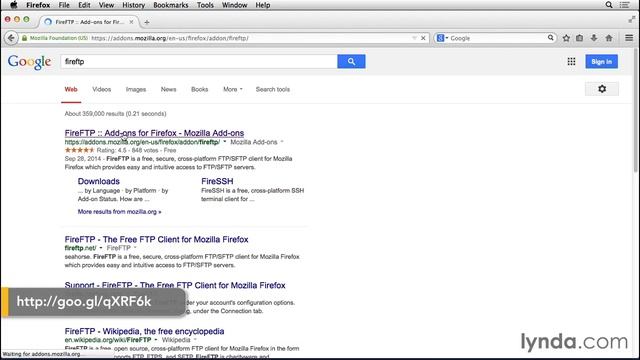Click the 4.5 star rating stars
Viewport: 640px width, 360px height.
[x=79, y=150]
